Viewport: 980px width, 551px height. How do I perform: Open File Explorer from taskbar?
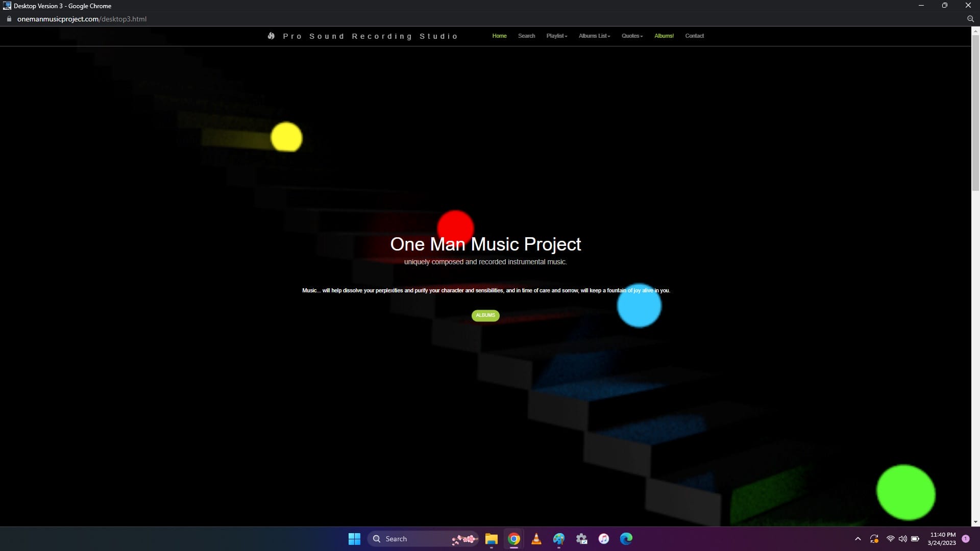491,539
